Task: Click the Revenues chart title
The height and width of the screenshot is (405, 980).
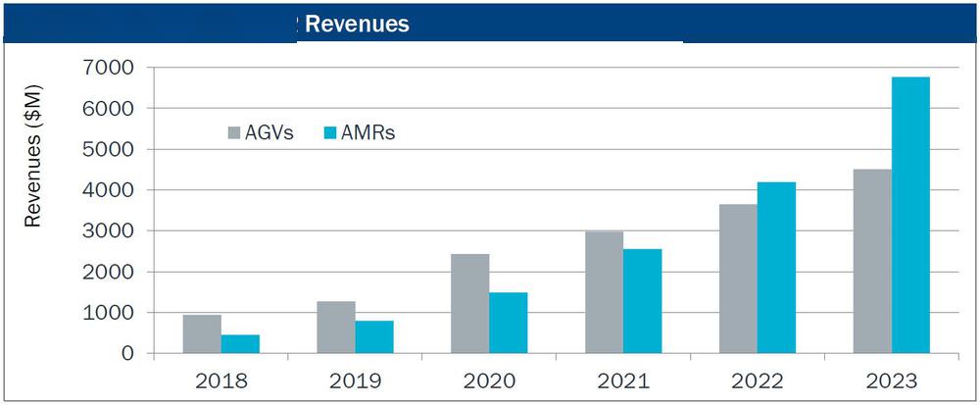Action: click(357, 25)
